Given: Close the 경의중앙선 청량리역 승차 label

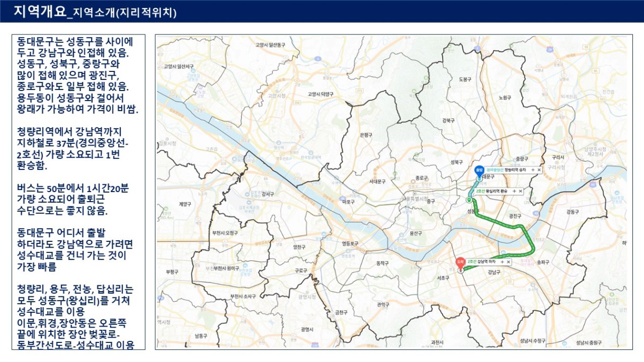Looking at the screenshot, I should 539,170.
